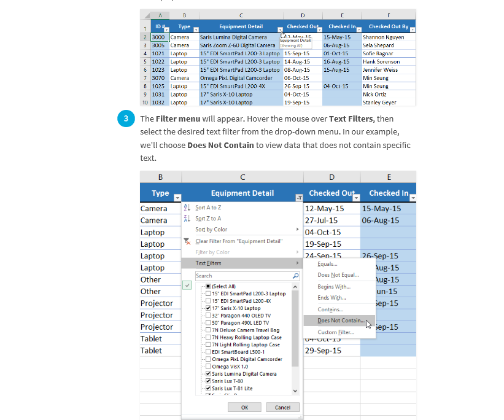Select Begins With... text filter

[339, 287]
